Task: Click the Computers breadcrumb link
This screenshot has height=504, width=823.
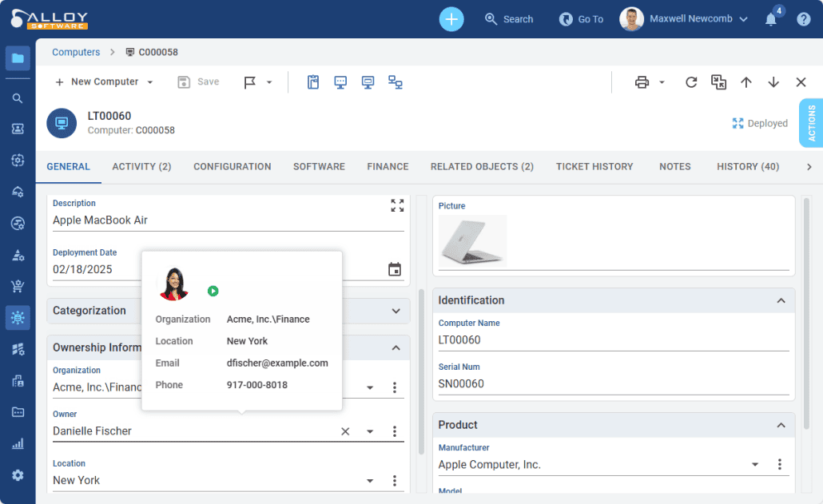Action: pos(75,52)
